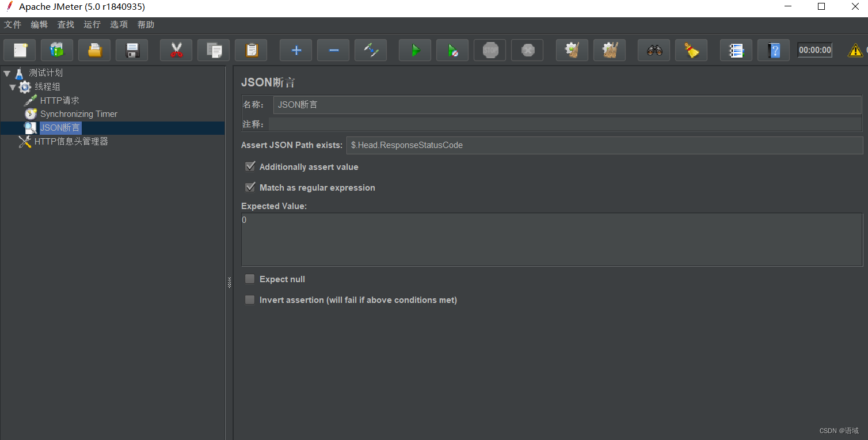Screen dimensions: 868x440
Task: Click the grey Stop icon
Action: point(490,50)
